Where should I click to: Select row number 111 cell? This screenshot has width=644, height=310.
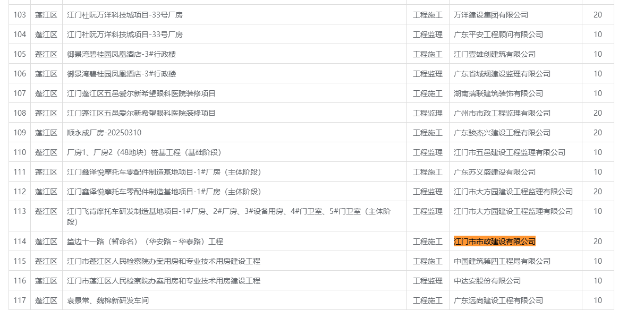click(x=20, y=172)
